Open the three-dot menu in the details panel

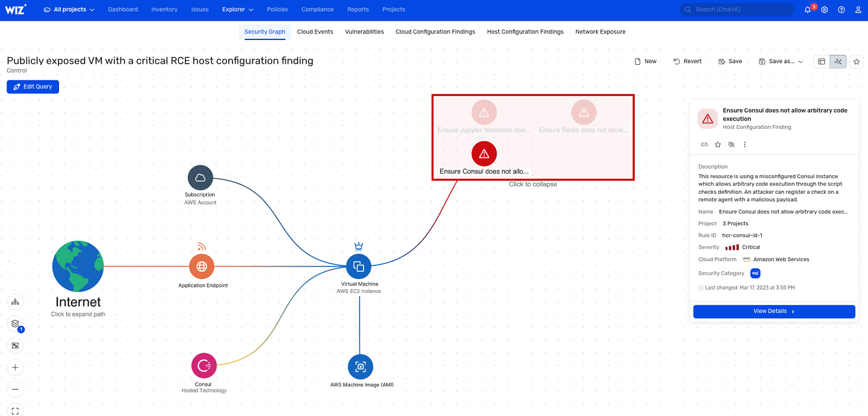[x=745, y=144]
